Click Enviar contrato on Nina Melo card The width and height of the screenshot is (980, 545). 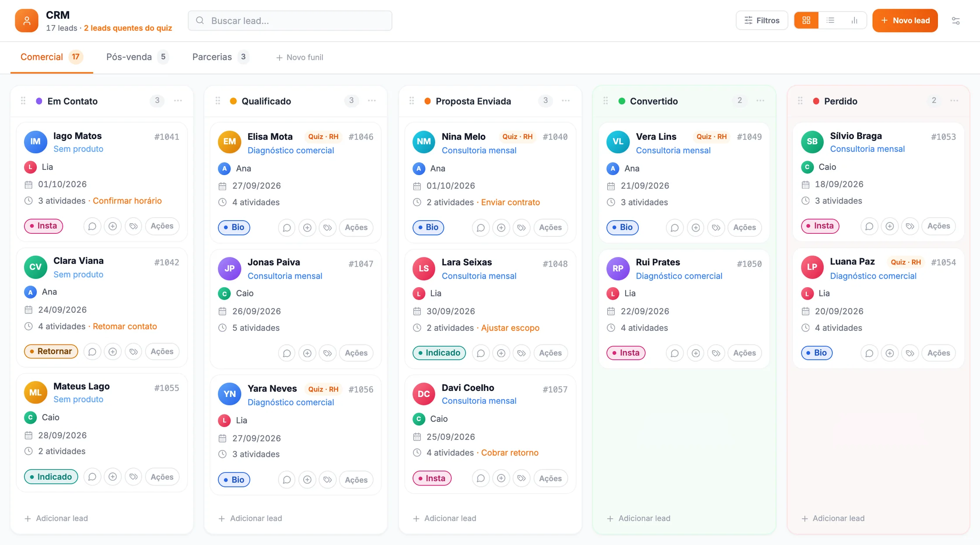point(511,202)
